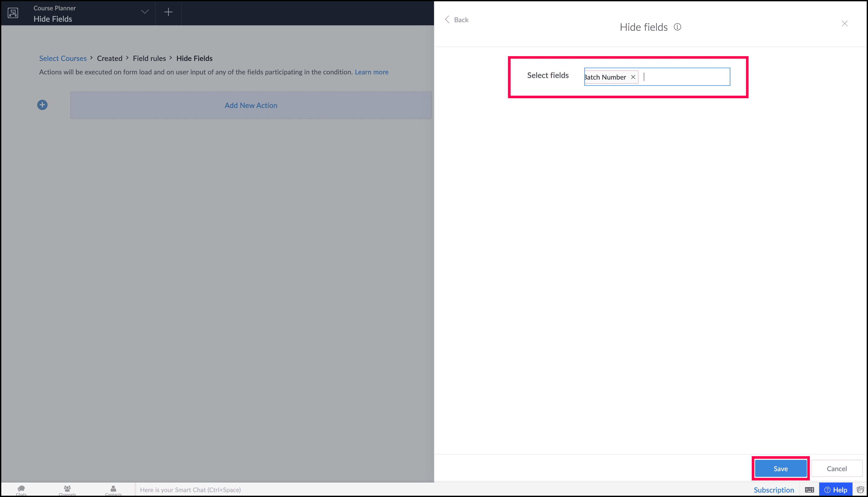The image size is (868, 497).
Task: Click the blue plus circle icon
Action: pyautogui.click(x=42, y=105)
